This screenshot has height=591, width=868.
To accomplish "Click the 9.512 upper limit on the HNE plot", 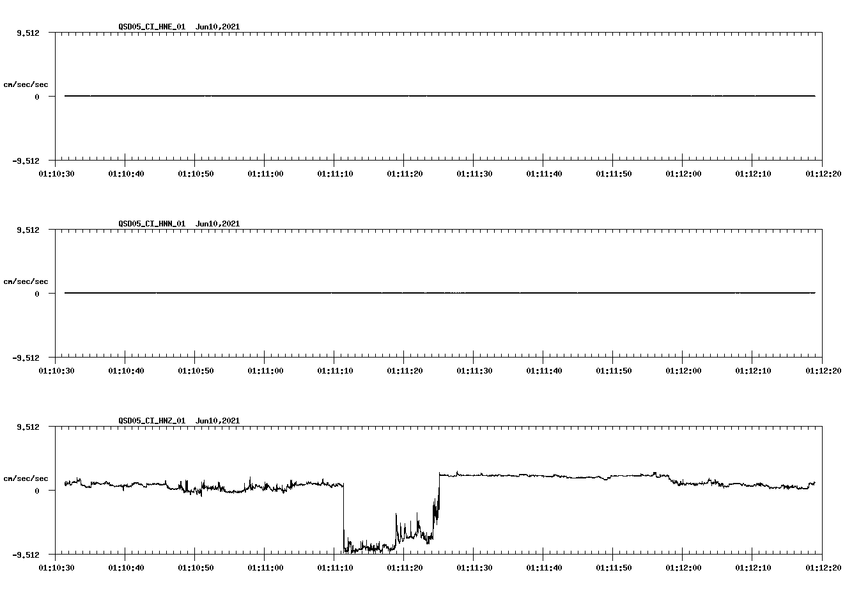I will [28, 33].
